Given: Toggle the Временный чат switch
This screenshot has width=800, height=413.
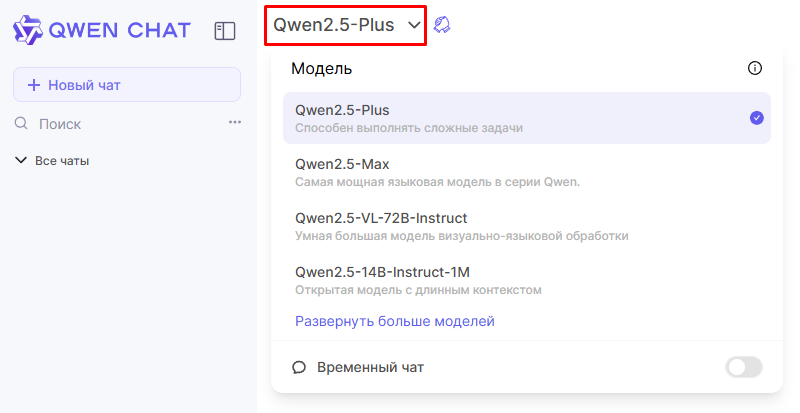Looking at the screenshot, I should click(744, 367).
